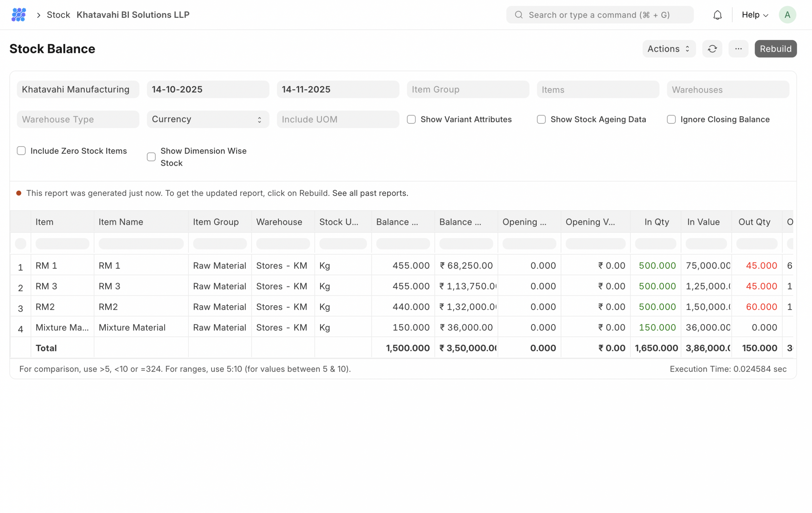Click the user avatar A

coord(787,15)
